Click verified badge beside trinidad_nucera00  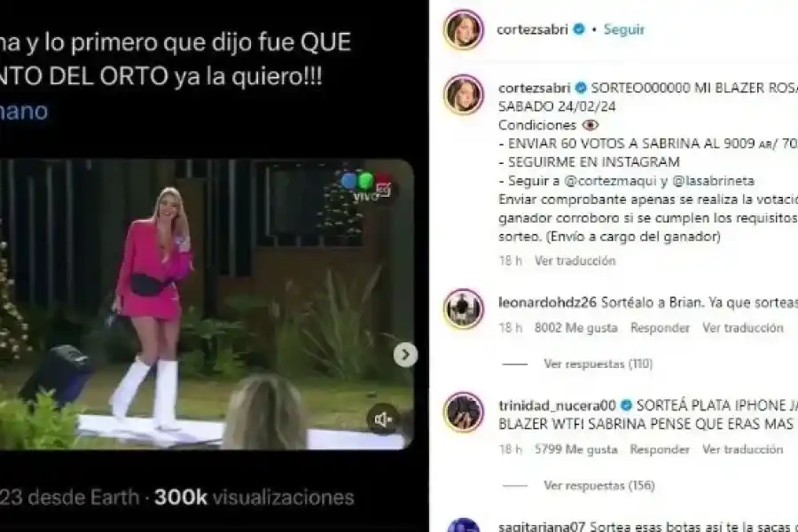(x=627, y=405)
